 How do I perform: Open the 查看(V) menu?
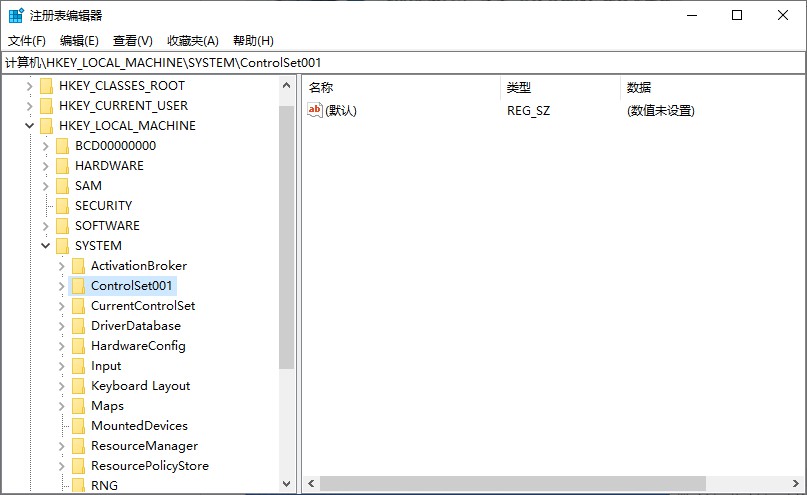pyautogui.click(x=133, y=41)
